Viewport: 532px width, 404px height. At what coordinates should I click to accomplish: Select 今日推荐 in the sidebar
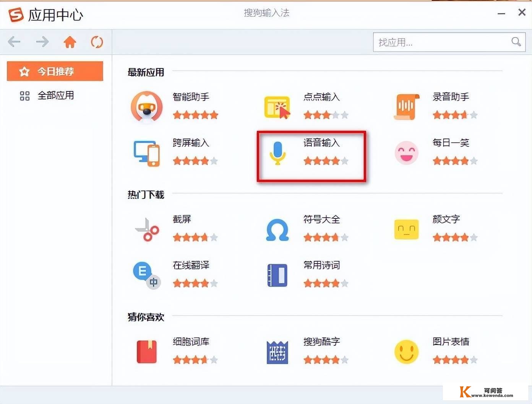pos(55,71)
